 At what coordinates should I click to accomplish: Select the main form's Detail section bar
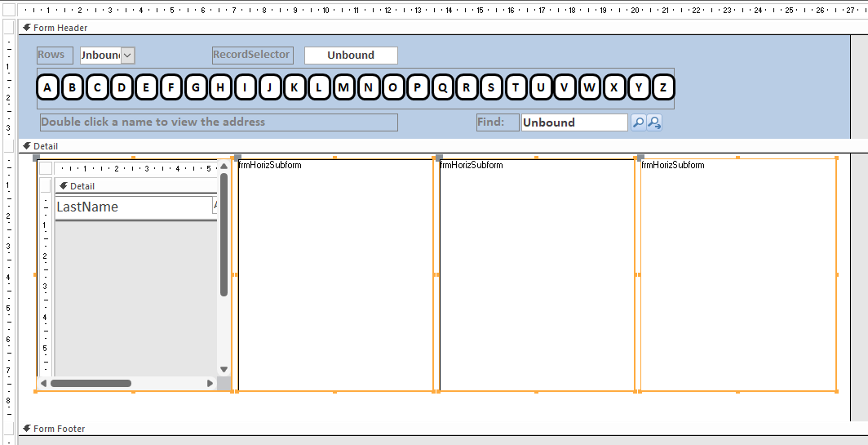[434, 146]
